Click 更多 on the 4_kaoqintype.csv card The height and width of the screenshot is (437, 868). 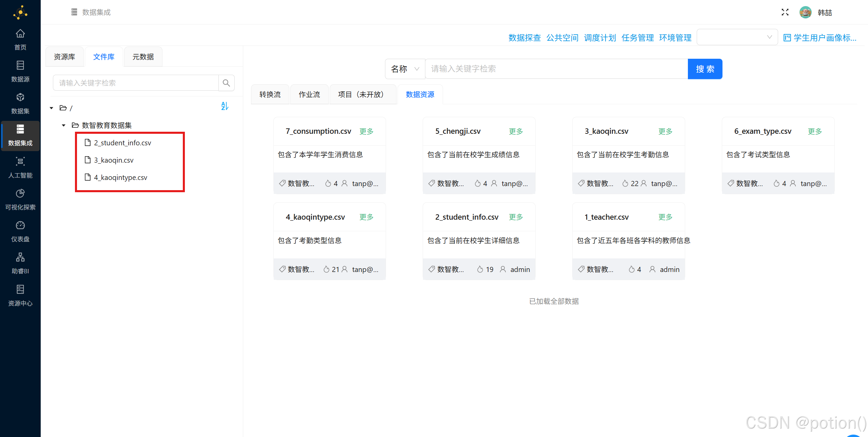pyautogui.click(x=366, y=217)
